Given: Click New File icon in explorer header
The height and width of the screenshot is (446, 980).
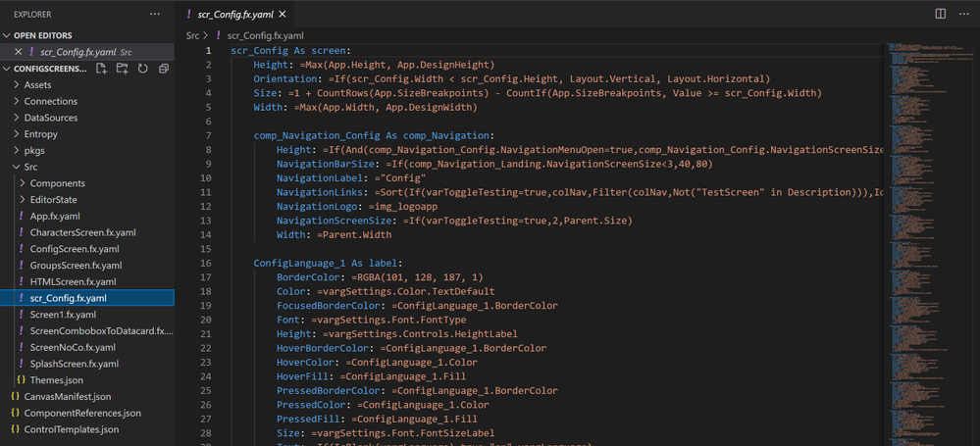Looking at the screenshot, I should (x=101, y=68).
